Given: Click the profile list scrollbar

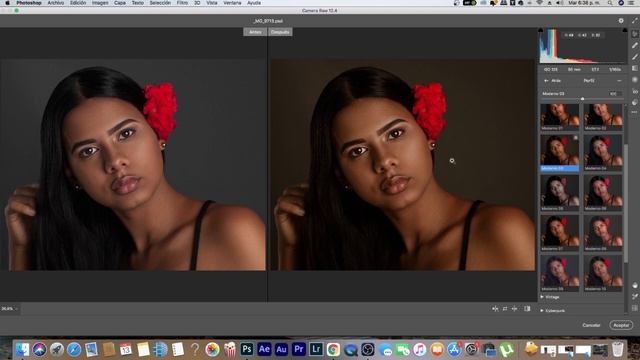Looking at the screenshot, I should (626, 202).
